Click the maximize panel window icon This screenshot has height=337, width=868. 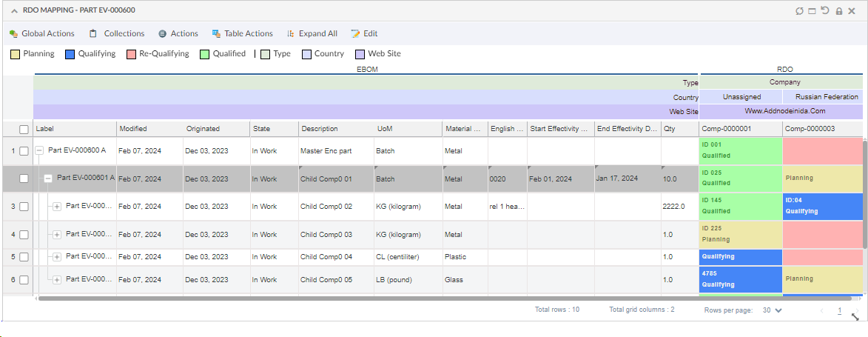[x=812, y=11]
